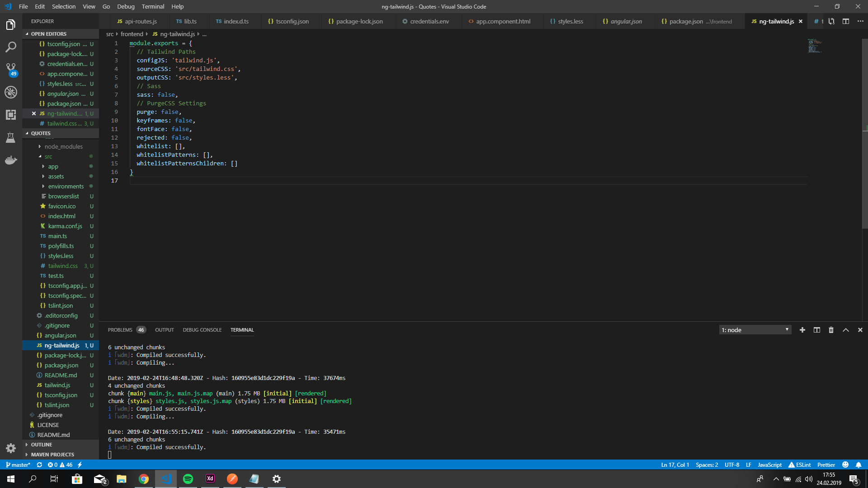Open the Manage gear in activity bar

(x=11, y=448)
